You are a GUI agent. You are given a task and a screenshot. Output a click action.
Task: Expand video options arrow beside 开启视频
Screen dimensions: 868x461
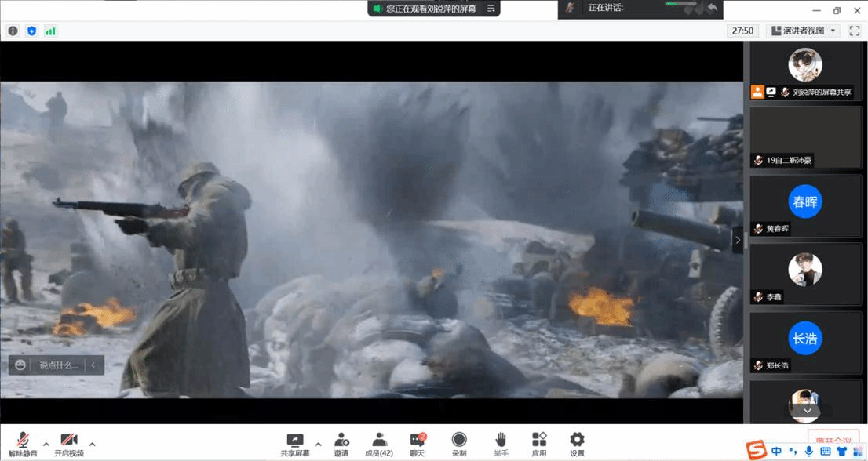[x=93, y=444]
